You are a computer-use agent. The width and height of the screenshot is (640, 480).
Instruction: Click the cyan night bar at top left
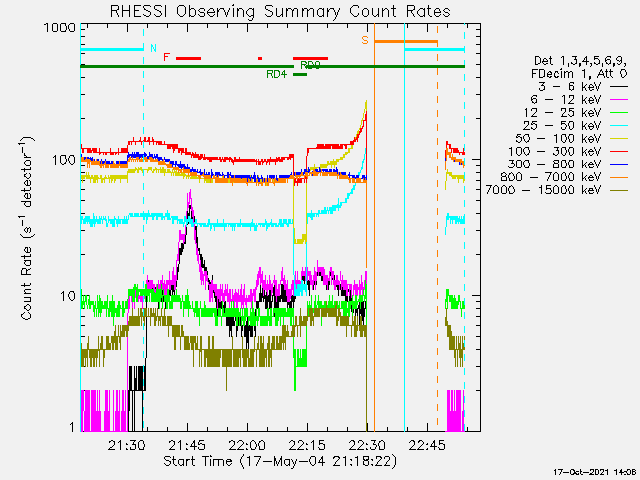[112, 50]
